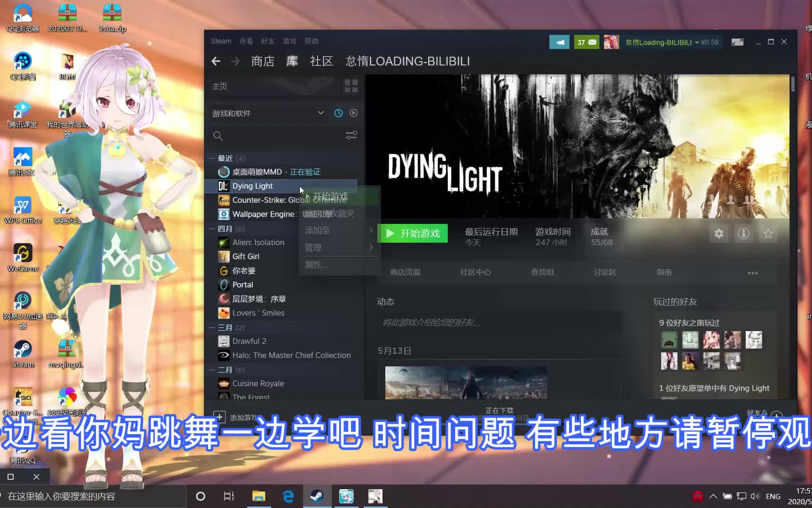Screen dimensions: 812x508
Task: Open the 好友 menu
Action: click(x=268, y=41)
